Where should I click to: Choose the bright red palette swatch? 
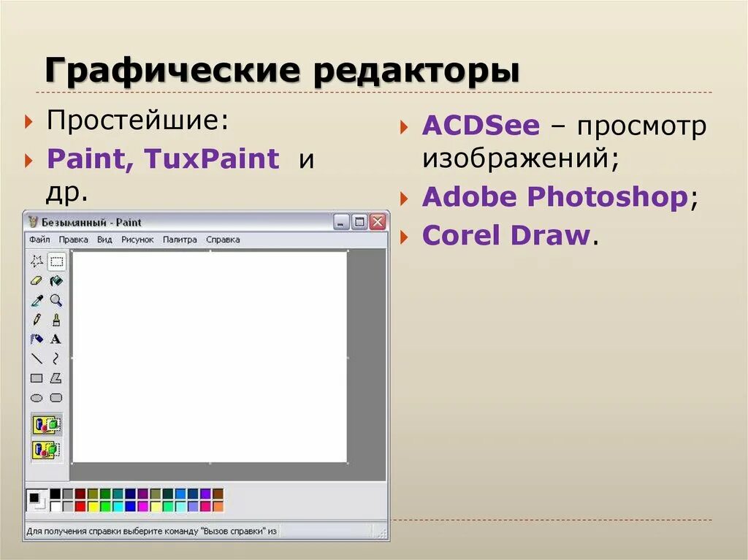coord(80,506)
